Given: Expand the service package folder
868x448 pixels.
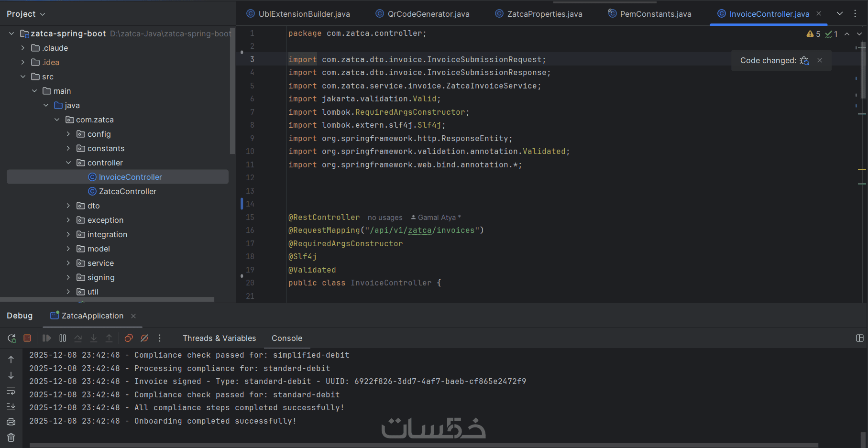Looking at the screenshot, I should pyautogui.click(x=68, y=263).
